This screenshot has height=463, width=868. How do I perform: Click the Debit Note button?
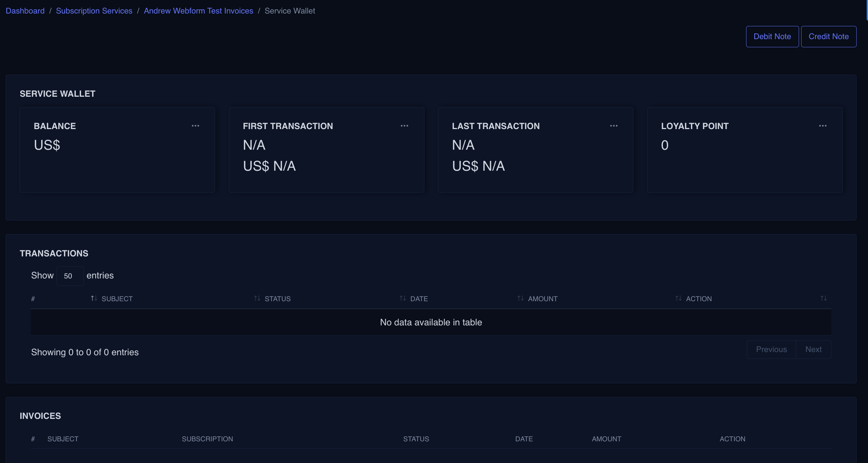pos(772,37)
